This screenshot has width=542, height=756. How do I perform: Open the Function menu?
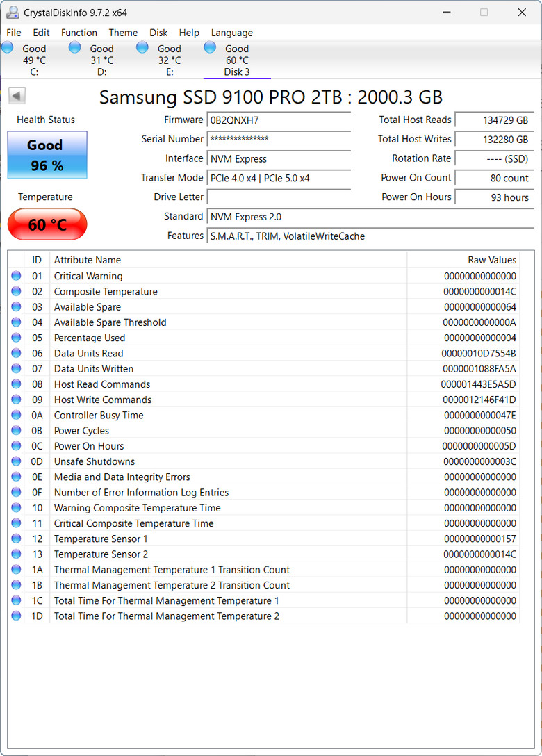point(79,33)
